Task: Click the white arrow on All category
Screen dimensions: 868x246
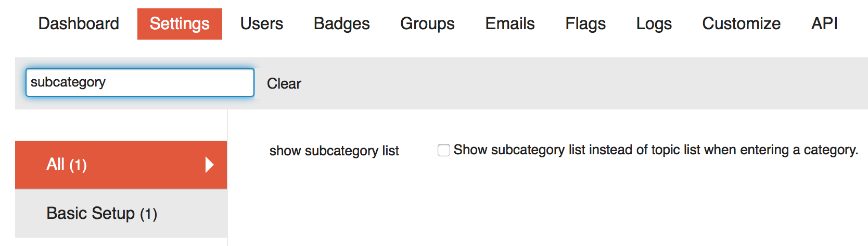Action: pyautogui.click(x=209, y=165)
